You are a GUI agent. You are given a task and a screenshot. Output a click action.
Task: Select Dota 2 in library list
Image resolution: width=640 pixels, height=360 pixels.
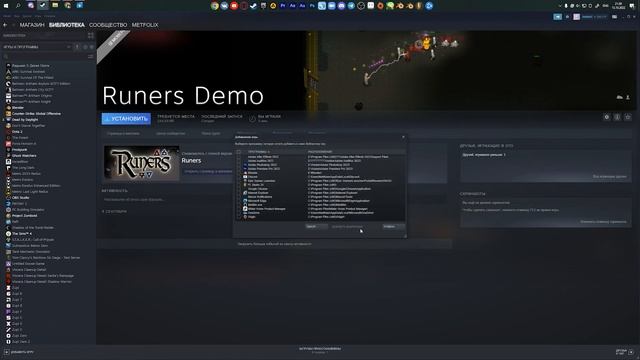(x=17, y=132)
